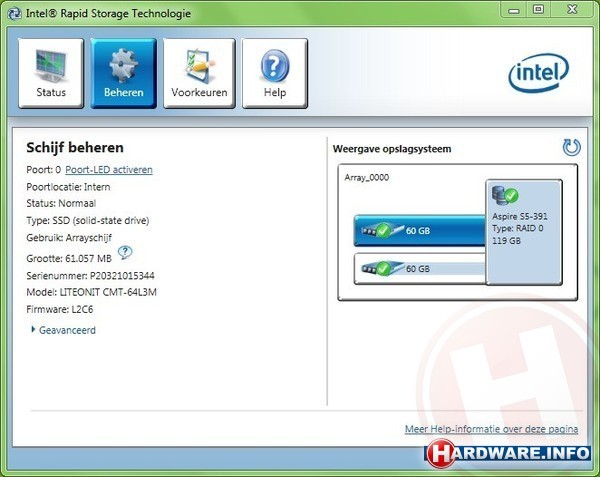Close the Intel Rapid Storage window
The width and height of the screenshot is (600, 477).
[x=572, y=10]
